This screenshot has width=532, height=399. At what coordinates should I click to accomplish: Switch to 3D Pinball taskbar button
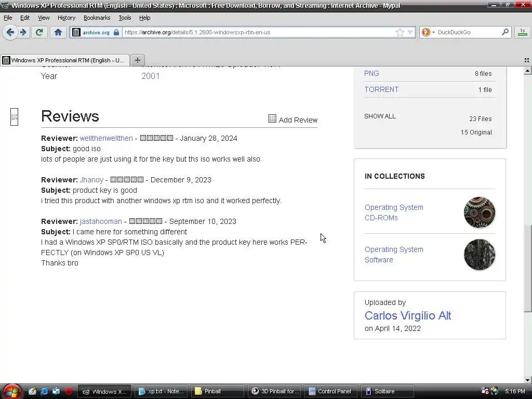tap(275, 391)
